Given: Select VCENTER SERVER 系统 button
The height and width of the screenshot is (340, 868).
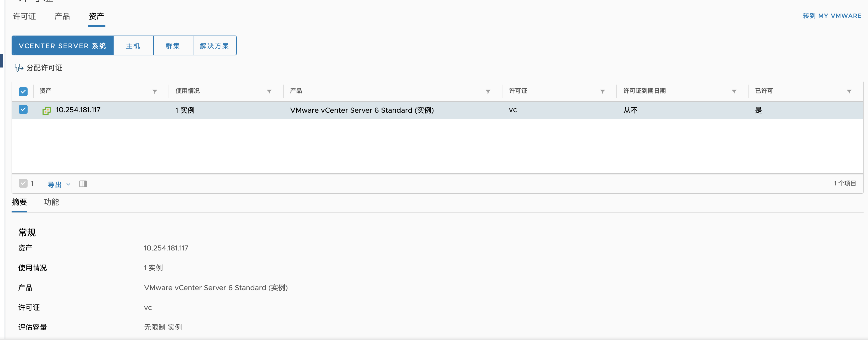Looking at the screenshot, I should tap(62, 45).
